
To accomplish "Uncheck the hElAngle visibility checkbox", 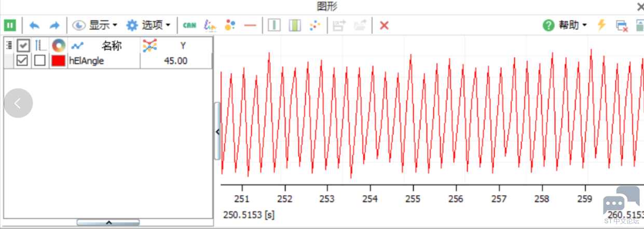I will (22, 61).
